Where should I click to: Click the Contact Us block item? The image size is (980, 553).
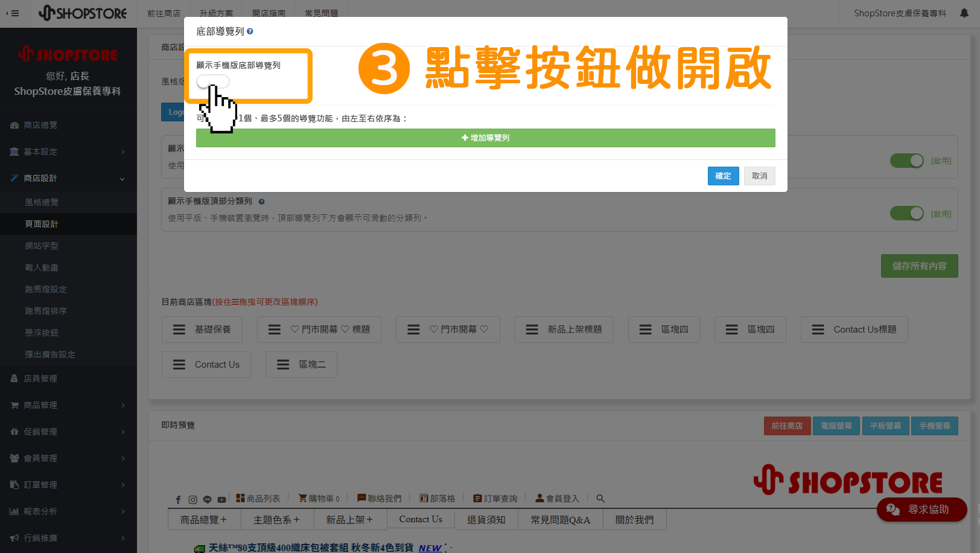point(206,365)
